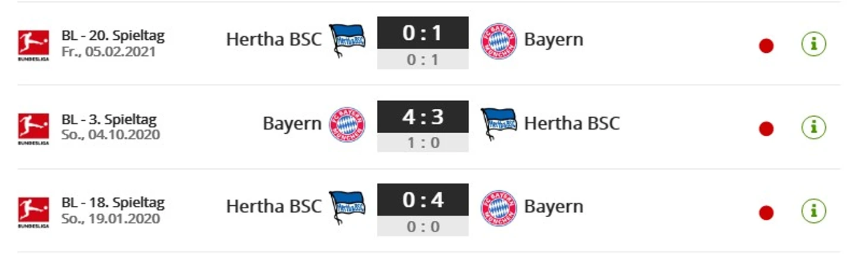Click Bundesliga logo in 18. Spieltag row
The width and height of the screenshot is (868, 254).
33,212
